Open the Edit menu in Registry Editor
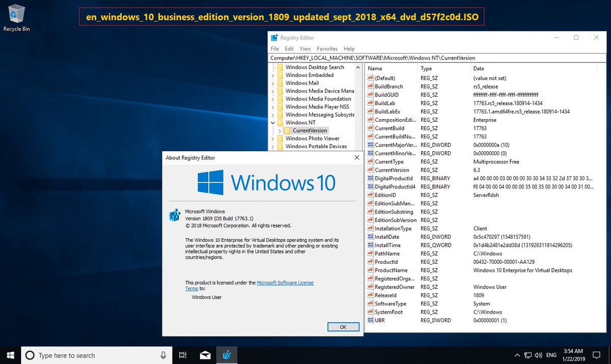Screen dimensions: 611x364 coord(289,49)
